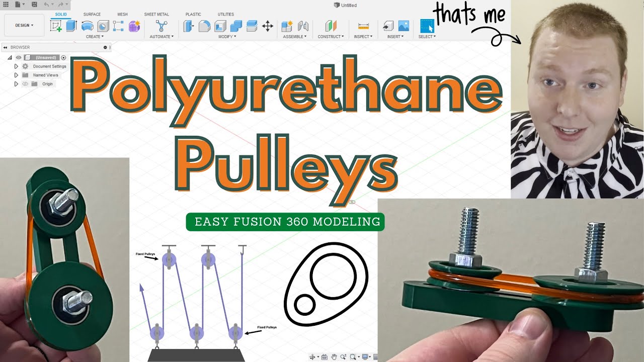Open the File menu icon
644x362 pixels.
pyautogui.click(x=18, y=4)
